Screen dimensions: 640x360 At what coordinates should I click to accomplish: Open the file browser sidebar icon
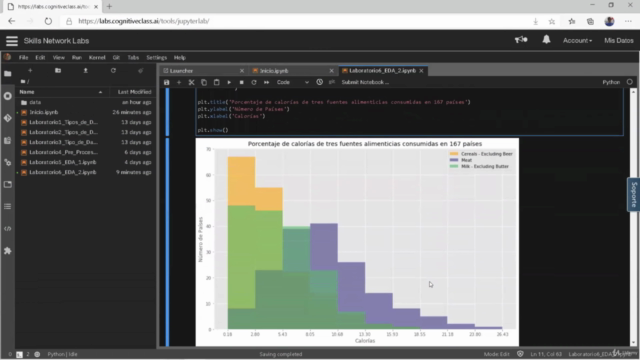(8, 74)
